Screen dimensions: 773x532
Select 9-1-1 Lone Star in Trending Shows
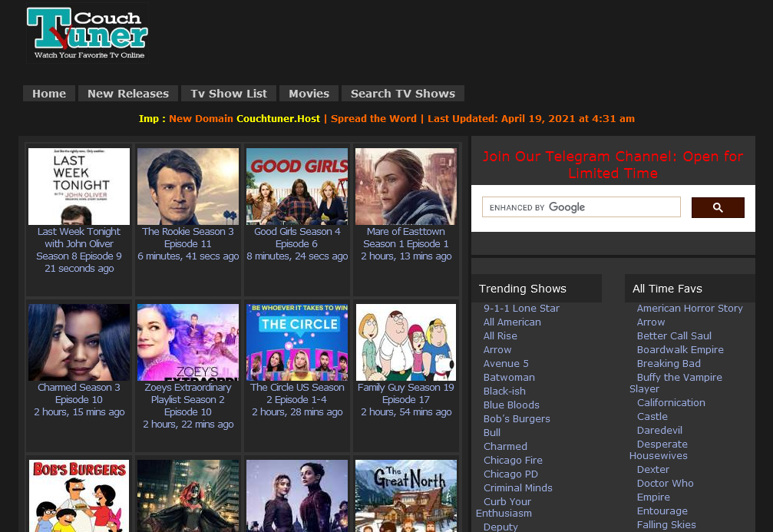click(521, 308)
